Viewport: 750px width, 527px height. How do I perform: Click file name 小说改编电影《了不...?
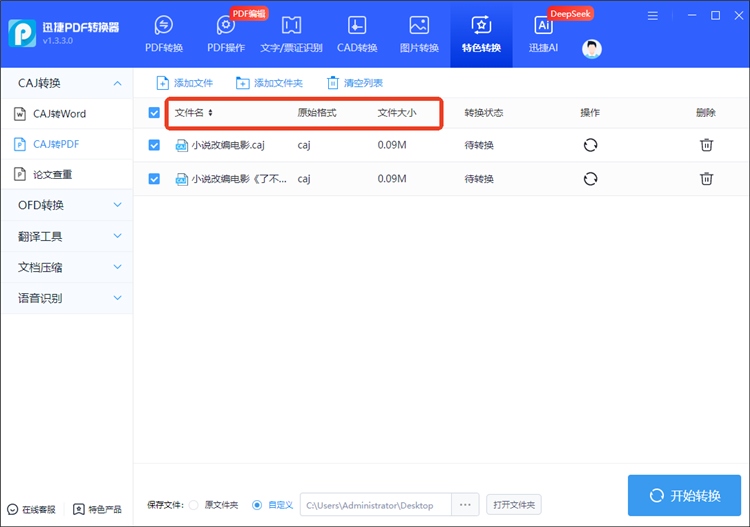pyautogui.click(x=239, y=179)
